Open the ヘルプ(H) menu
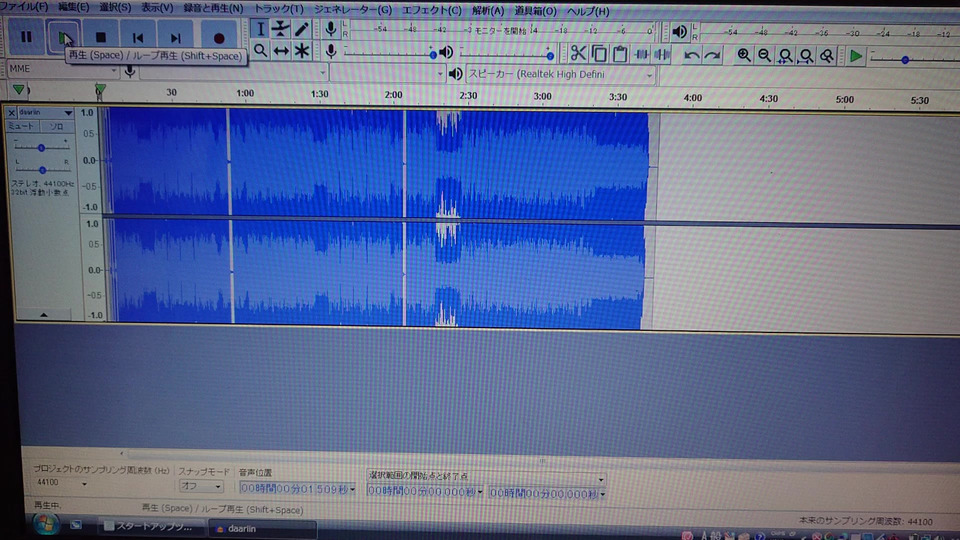Image resolution: width=960 pixels, height=540 pixels. pos(588,12)
